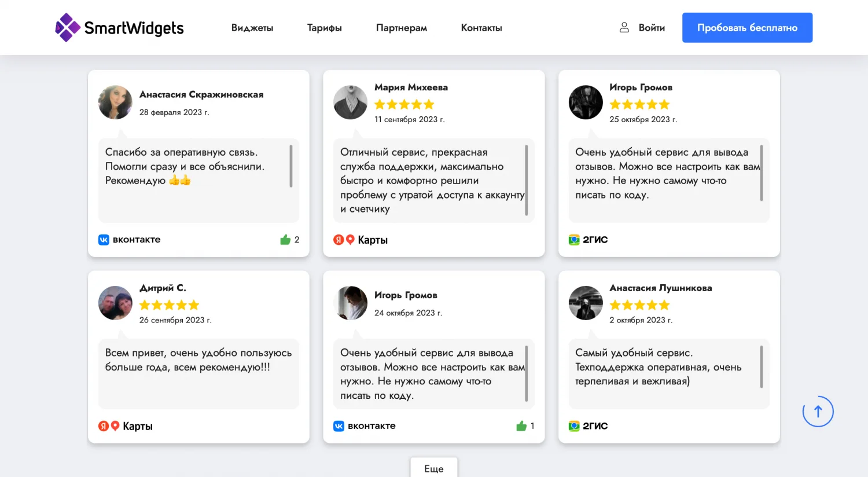Click 2ГИС icon in Анастасия Лушникова's card
This screenshot has height=477, width=868.
point(574,426)
